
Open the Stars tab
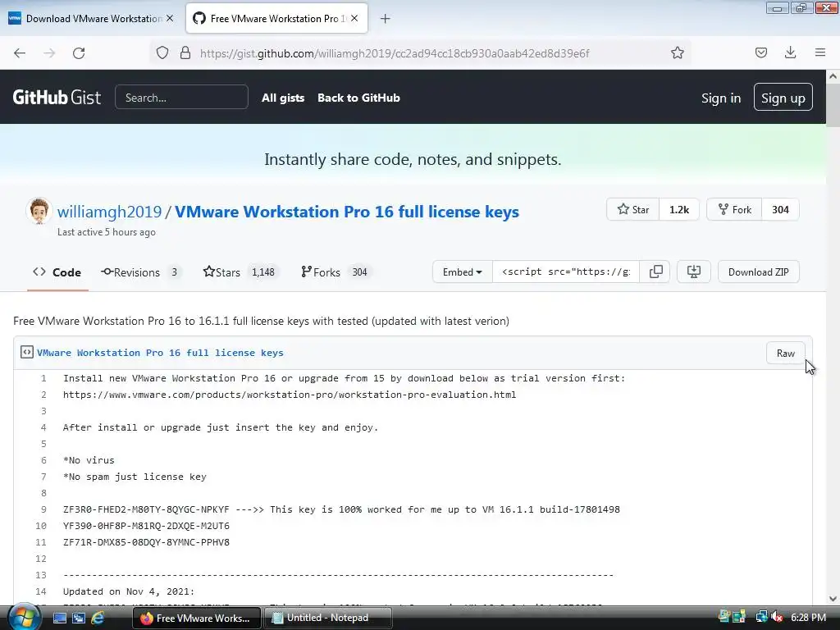tap(240, 272)
